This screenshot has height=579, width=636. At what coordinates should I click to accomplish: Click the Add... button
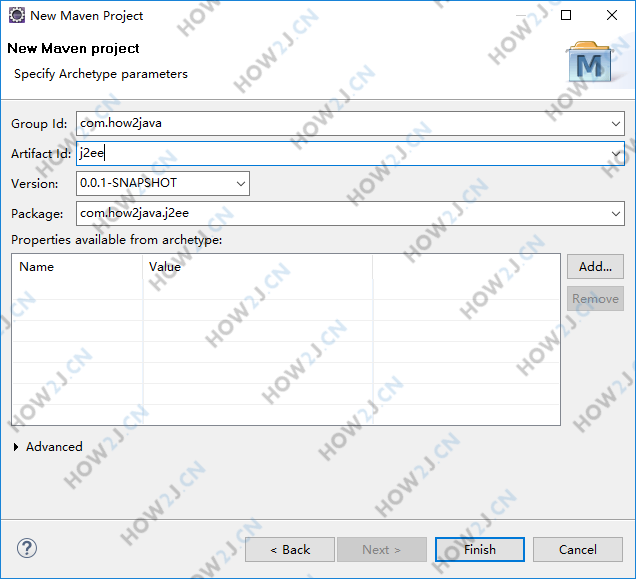point(595,267)
